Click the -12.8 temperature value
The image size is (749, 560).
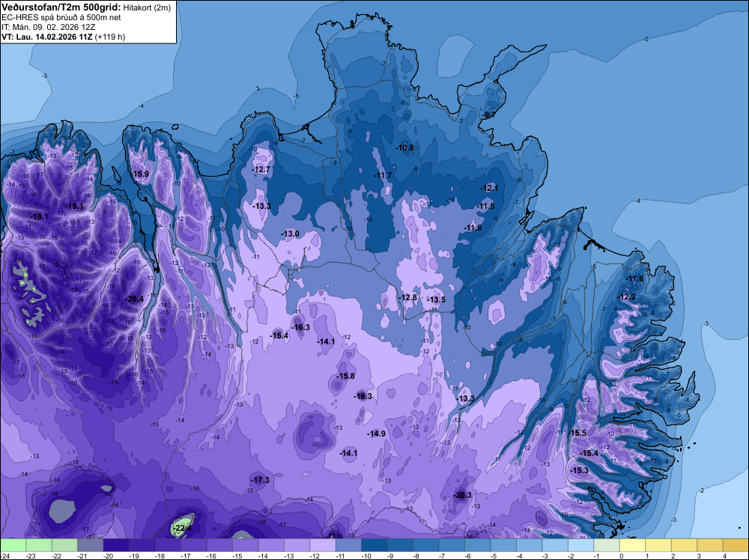(x=408, y=298)
